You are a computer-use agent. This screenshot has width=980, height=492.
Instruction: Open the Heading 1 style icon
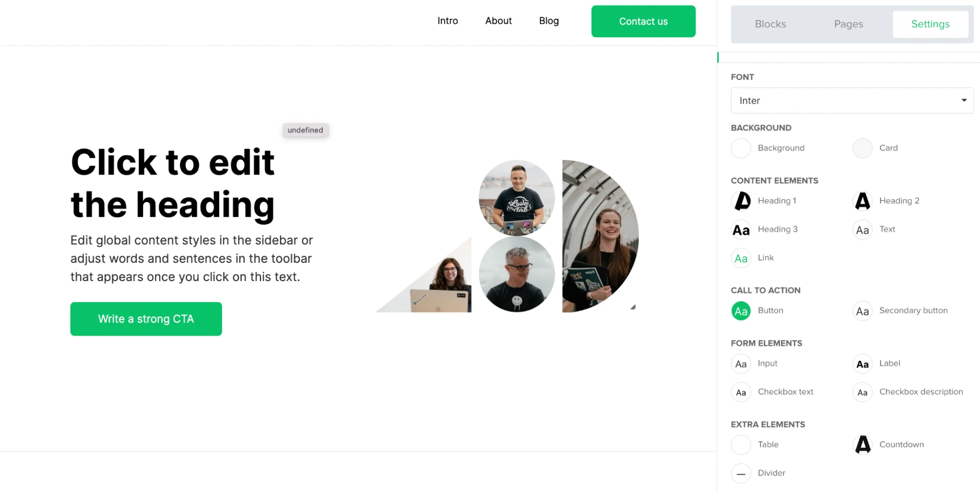(x=741, y=201)
